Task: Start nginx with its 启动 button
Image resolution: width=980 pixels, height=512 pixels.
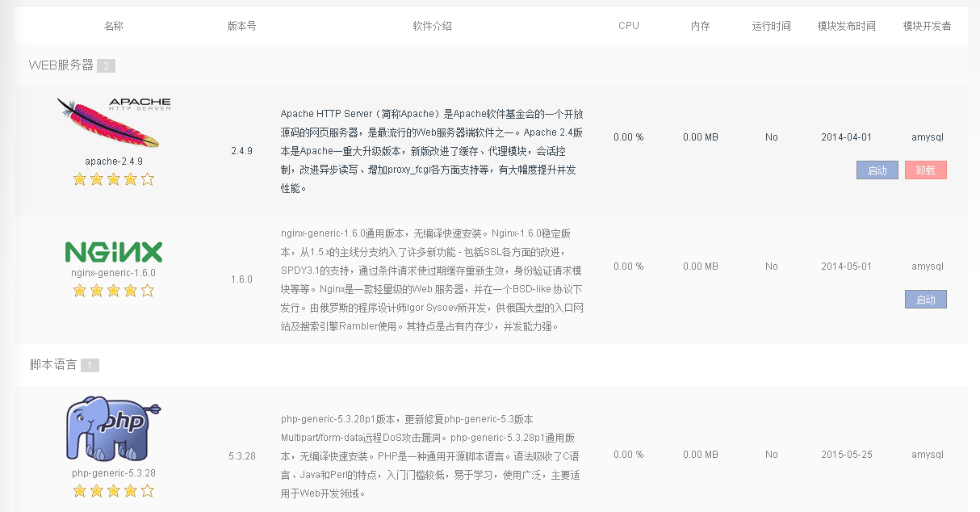Action: click(x=925, y=300)
